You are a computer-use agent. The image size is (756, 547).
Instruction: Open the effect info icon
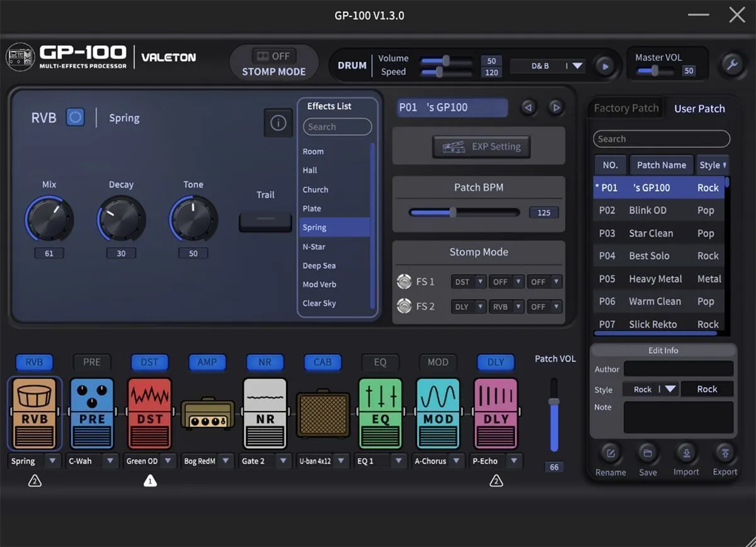tap(278, 123)
